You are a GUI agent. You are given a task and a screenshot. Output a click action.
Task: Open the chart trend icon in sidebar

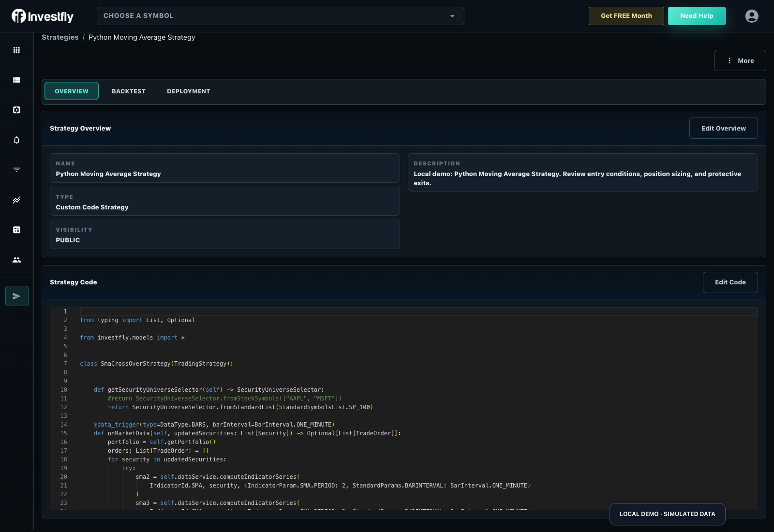pyautogui.click(x=16, y=200)
